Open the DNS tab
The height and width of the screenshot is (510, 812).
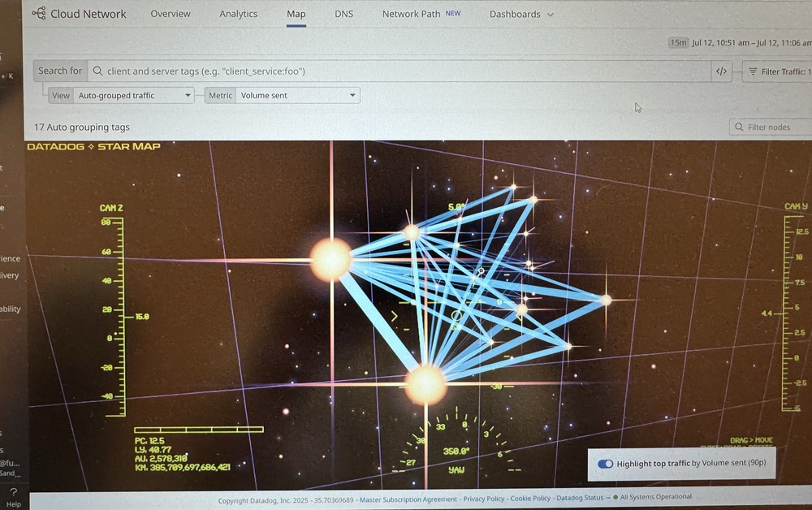click(x=343, y=14)
